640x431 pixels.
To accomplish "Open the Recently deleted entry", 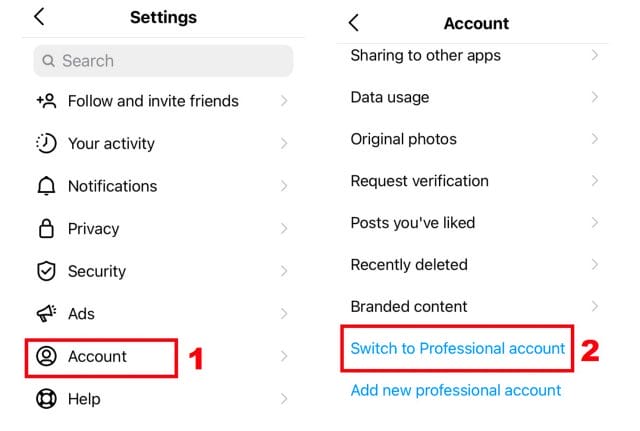I will [x=473, y=265].
